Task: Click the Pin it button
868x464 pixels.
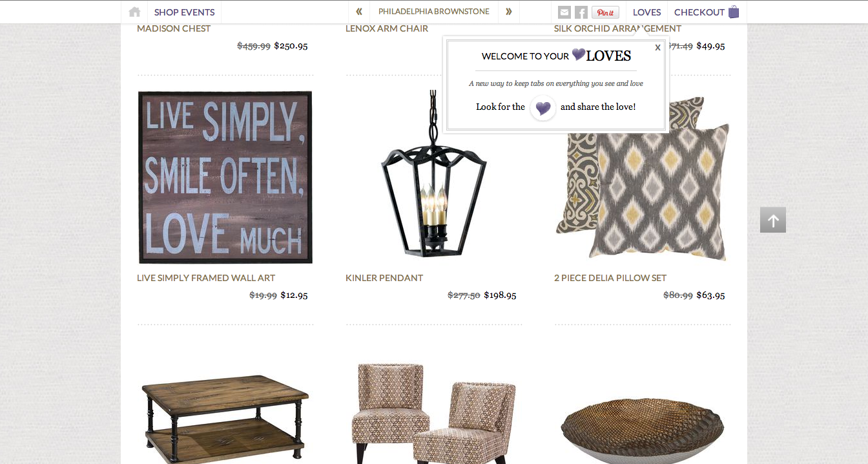Action: [605, 12]
